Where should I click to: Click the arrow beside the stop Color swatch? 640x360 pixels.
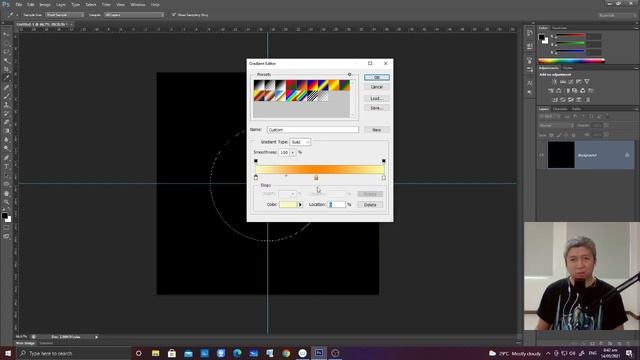pos(300,204)
